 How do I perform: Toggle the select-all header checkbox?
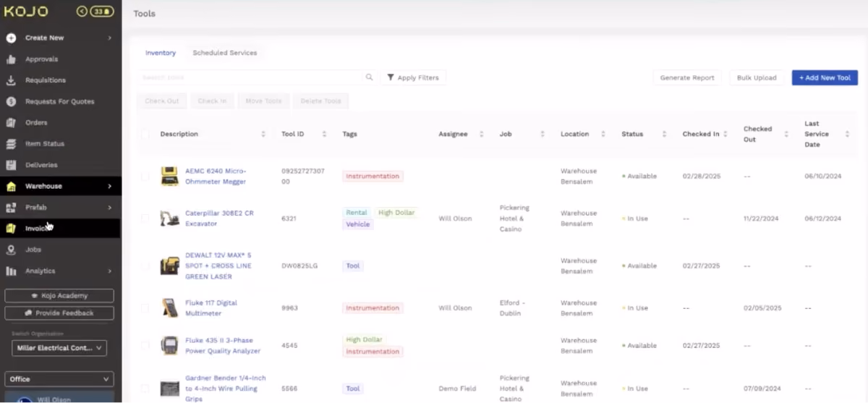point(145,134)
